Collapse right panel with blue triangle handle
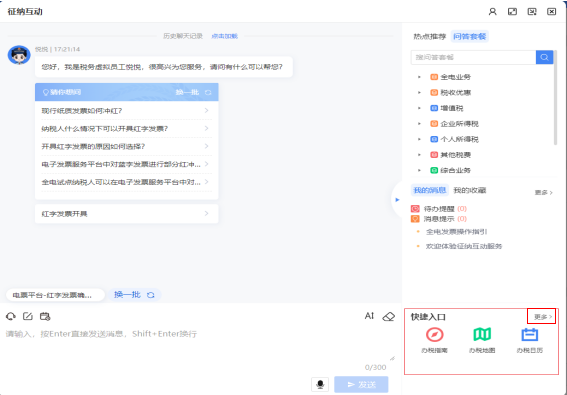 pyautogui.click(x=397, y=200)
